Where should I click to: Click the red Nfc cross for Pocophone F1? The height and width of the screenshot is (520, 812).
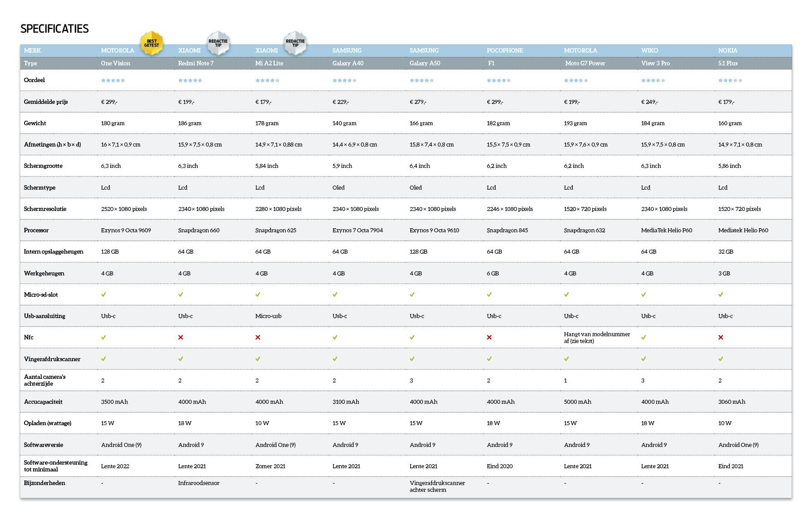(489, 338)
